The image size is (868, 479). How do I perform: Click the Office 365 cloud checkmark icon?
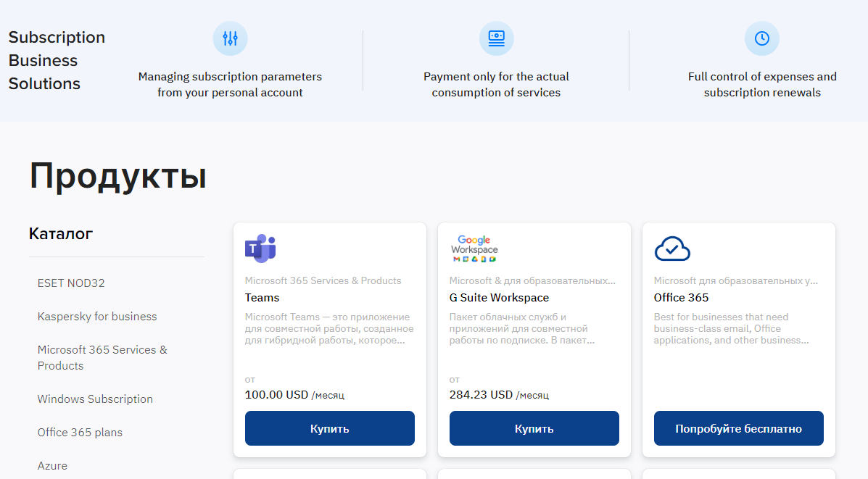[x=672, y=249]
